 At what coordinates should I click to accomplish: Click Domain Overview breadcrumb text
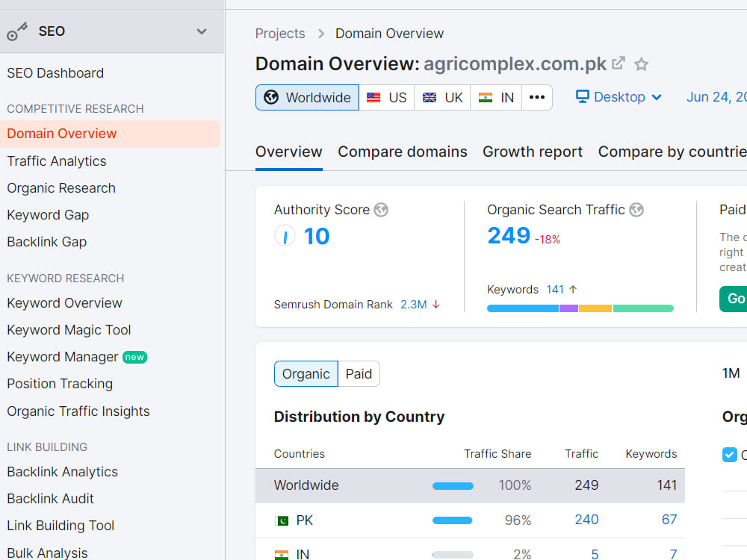point(389,34)
